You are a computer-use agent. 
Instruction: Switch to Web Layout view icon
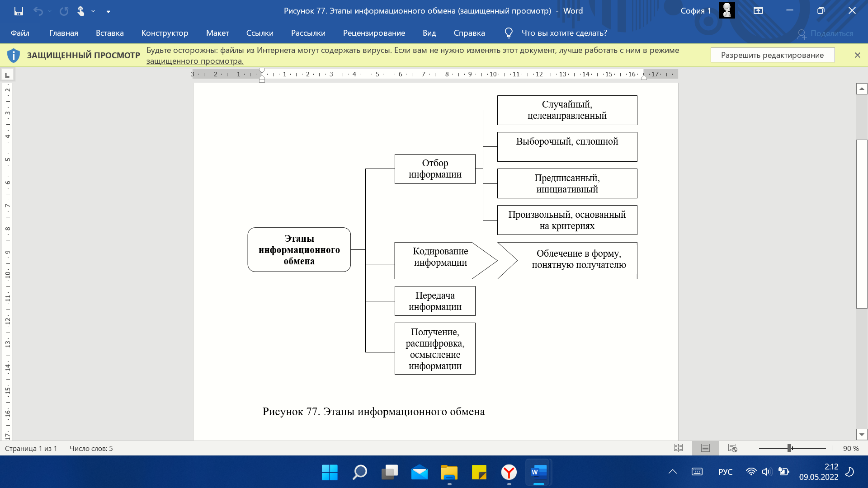click(x=733, y=448)
